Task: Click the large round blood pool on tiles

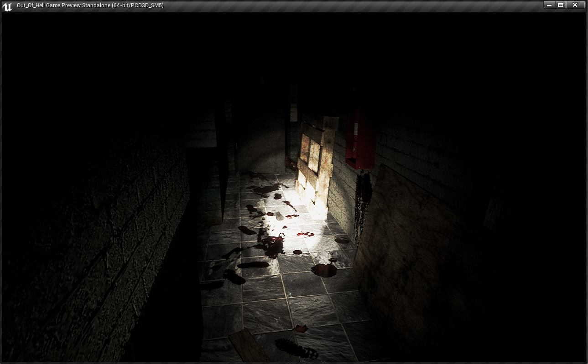Action: click(324, 270)
